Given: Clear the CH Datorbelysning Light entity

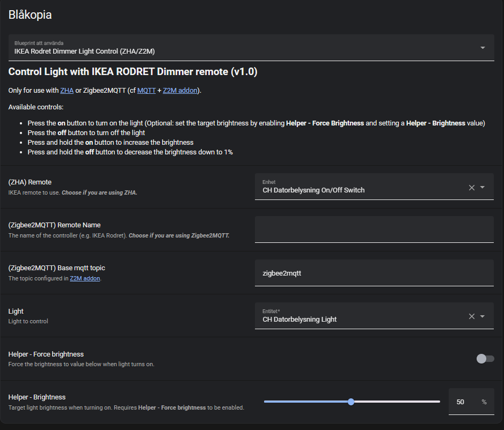Looking at the screenshot, I should [472, 316].
